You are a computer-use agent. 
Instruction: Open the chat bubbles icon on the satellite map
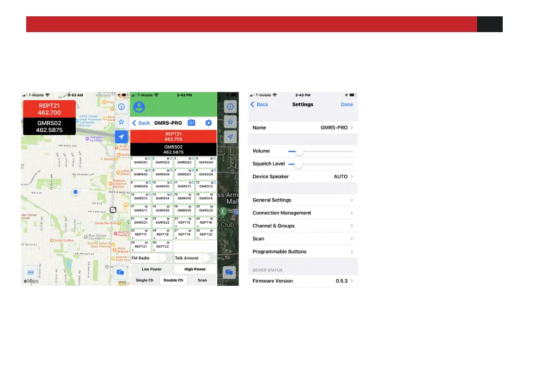point(229,272)
